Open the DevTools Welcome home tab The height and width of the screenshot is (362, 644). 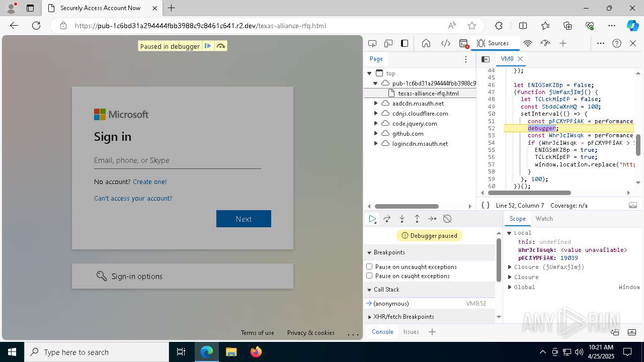point(426,43)
